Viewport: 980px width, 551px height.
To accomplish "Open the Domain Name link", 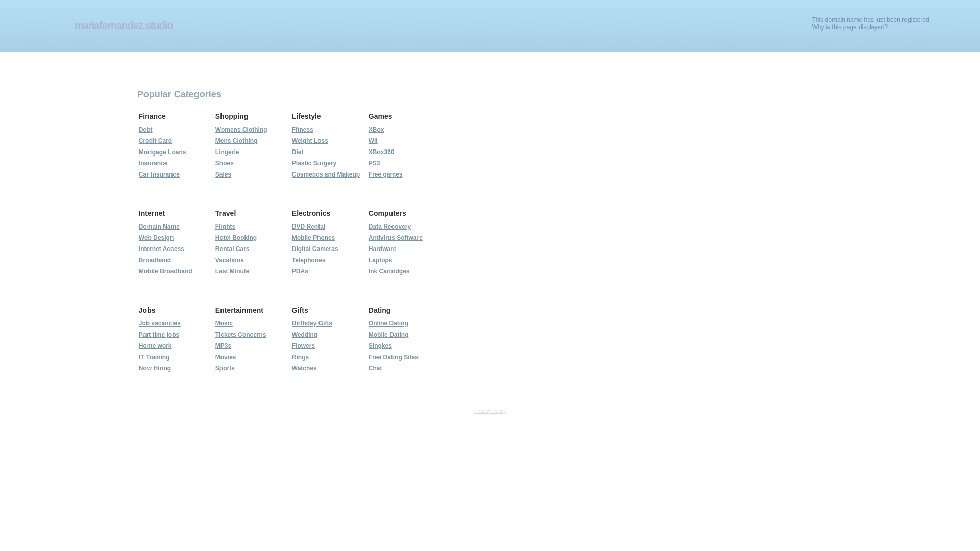I will pos(159,227).
